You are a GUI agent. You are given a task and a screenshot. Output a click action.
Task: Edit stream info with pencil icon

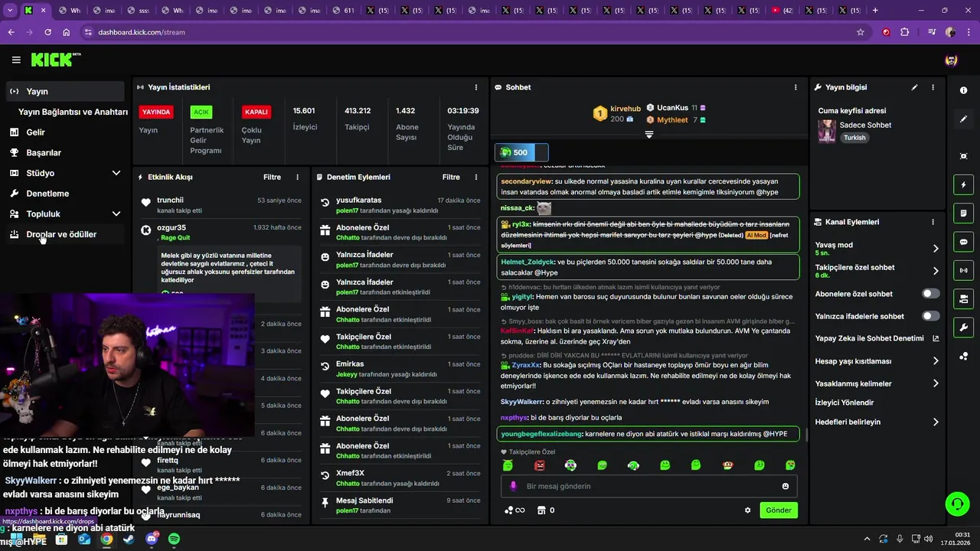(x=914, y=87)
